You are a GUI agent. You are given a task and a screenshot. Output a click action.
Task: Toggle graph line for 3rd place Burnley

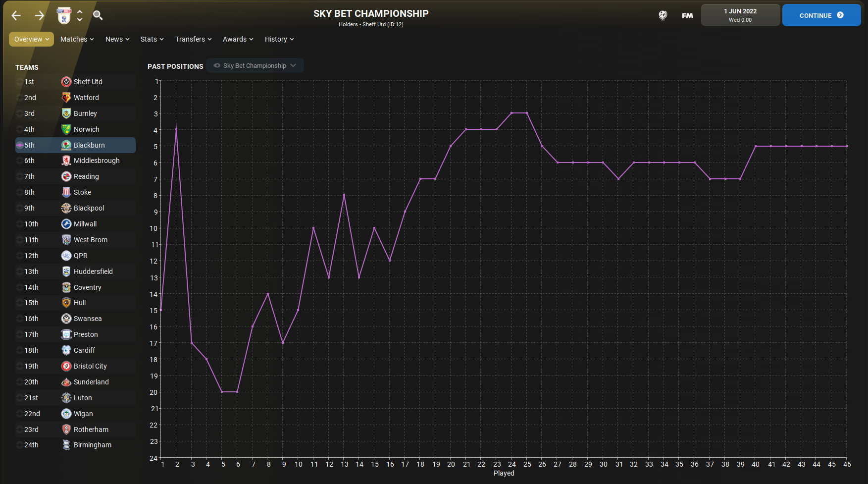click(x=20, y=113)
